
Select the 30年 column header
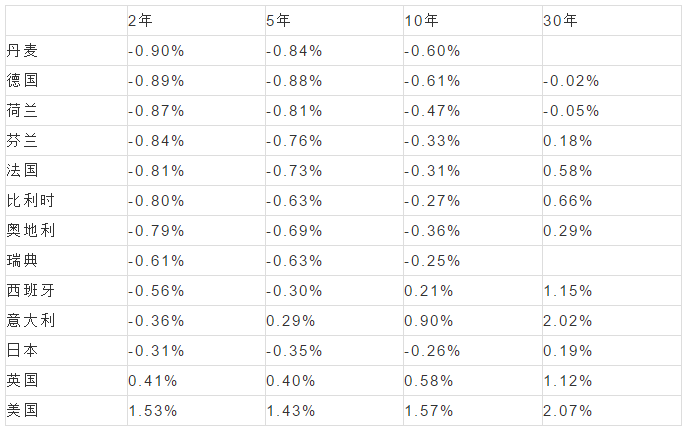coord(560,21)
